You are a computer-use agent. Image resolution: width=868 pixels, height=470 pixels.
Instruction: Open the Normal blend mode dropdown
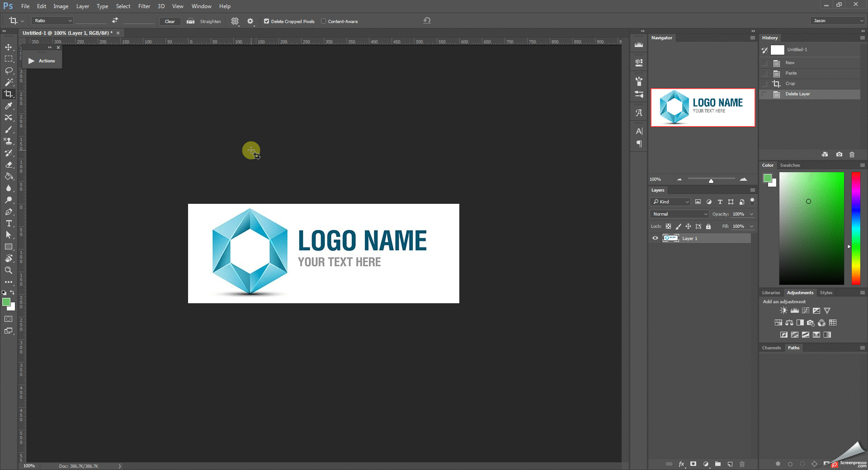pos(679,214)
